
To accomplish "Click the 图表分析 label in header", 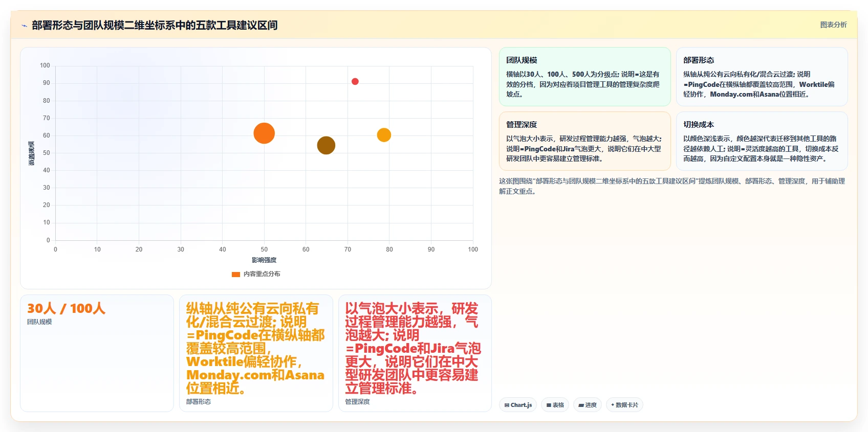I will [x=833, y=25].
